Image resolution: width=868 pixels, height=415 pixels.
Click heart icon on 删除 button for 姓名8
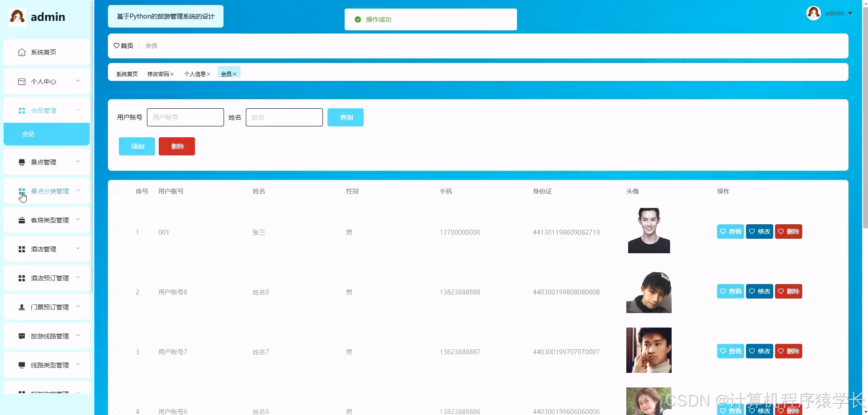tap(781, 291)
